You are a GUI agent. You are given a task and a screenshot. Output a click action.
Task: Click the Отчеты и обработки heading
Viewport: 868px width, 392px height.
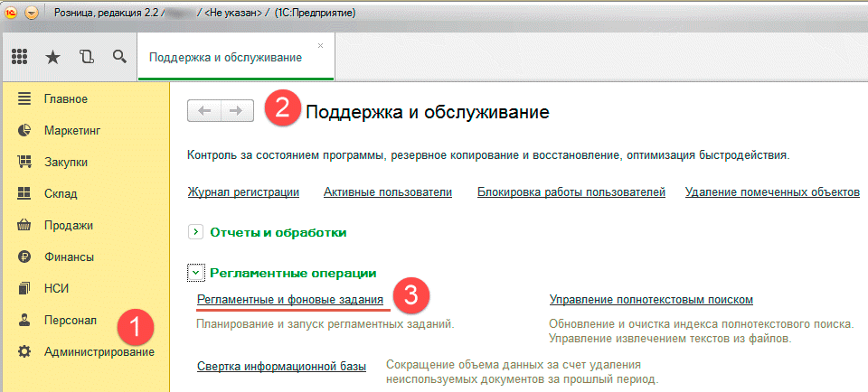click(x=278, y=232)
